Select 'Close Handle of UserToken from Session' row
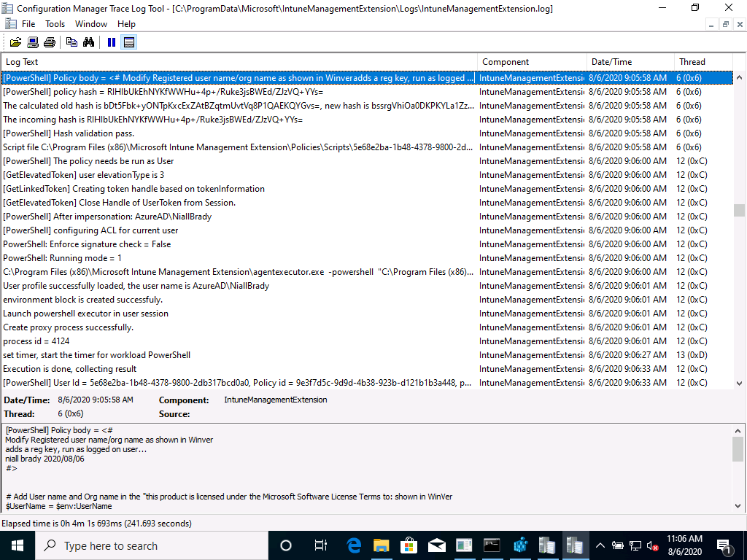 pos(367,203)
